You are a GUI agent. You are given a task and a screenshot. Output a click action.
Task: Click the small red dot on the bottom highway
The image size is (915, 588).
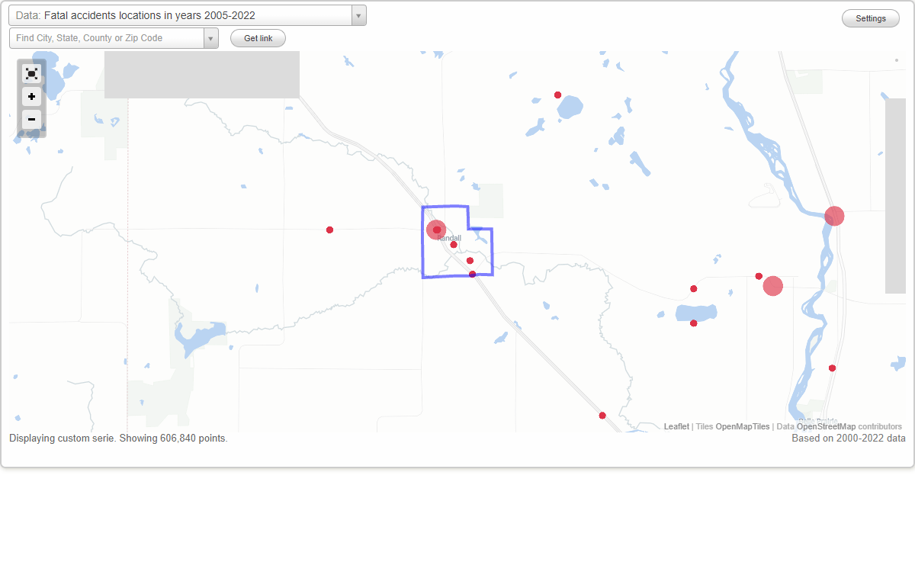point(602,415)
